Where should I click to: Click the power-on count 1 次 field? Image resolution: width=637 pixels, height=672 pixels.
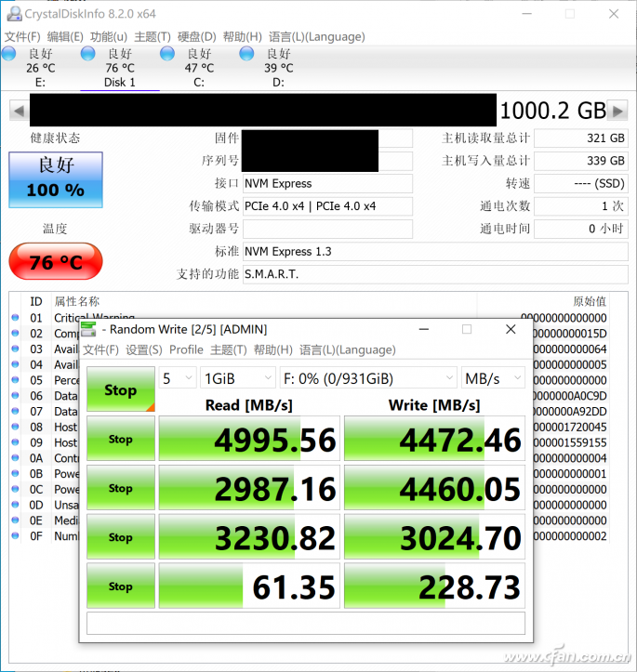pyautogui.click(x=581, y=206)
